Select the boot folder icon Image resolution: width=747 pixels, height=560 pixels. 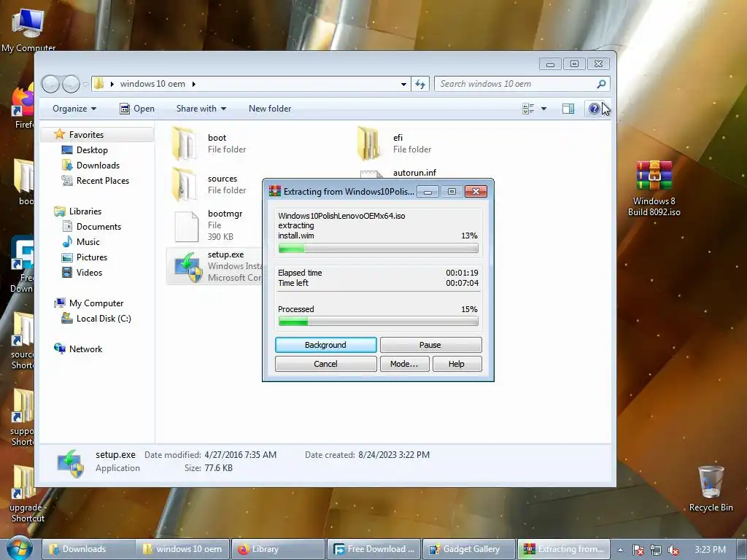tap(185, 144)
